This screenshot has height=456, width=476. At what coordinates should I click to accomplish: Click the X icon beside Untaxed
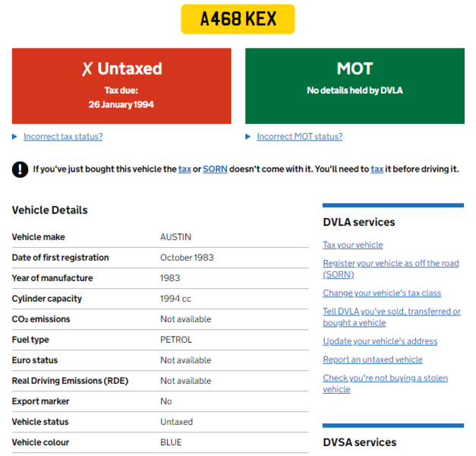tap(87, 69)
